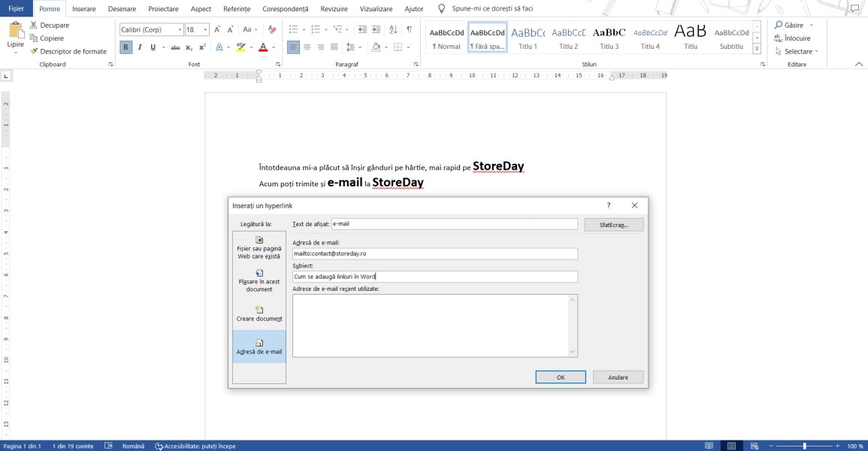The width and height of the screenshot is (868, 451).
Task: Select Fișier sau pagină Web existentă
Action: pos(259,248)
